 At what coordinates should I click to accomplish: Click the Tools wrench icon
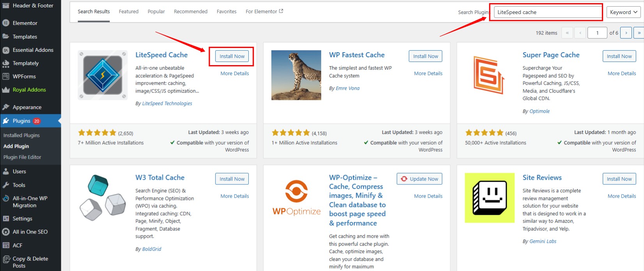click(6, 185)
